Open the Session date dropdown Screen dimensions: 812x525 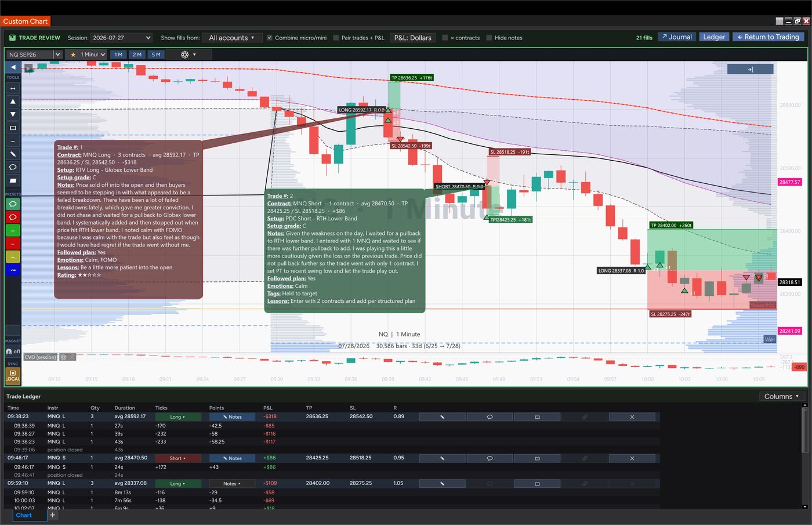click(x=121, y=38)
